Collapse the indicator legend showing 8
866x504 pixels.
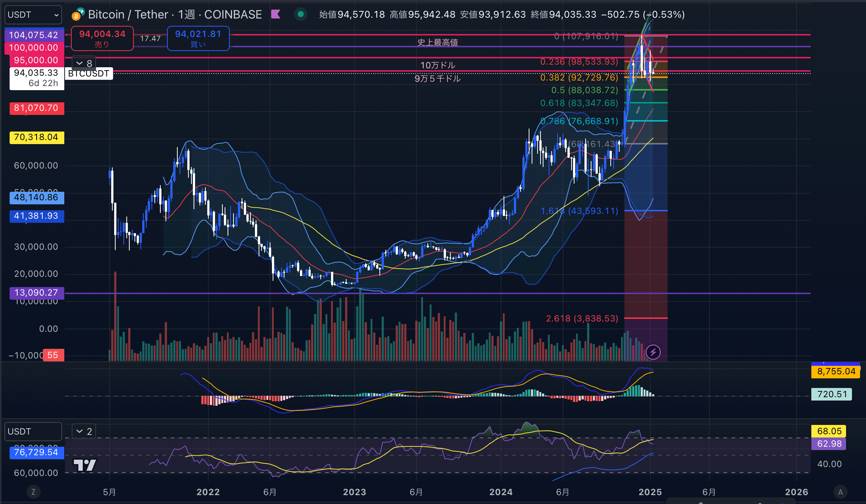(84, 64)
